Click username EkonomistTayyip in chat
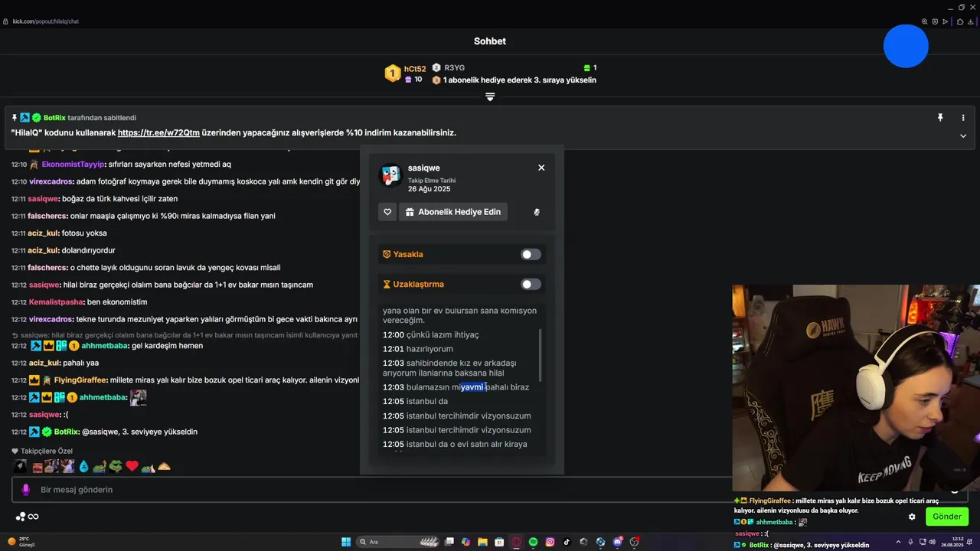 pos(73,165)
